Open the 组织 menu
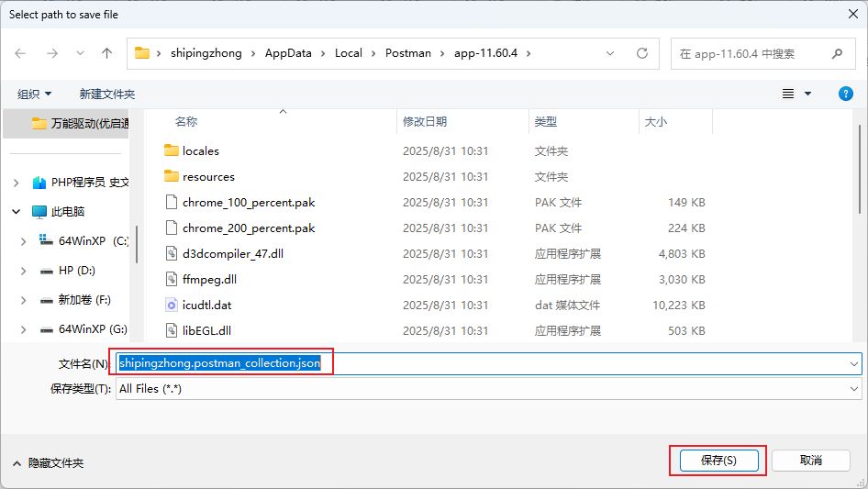This screenshot has width=868, height=489. click(35, 94)
